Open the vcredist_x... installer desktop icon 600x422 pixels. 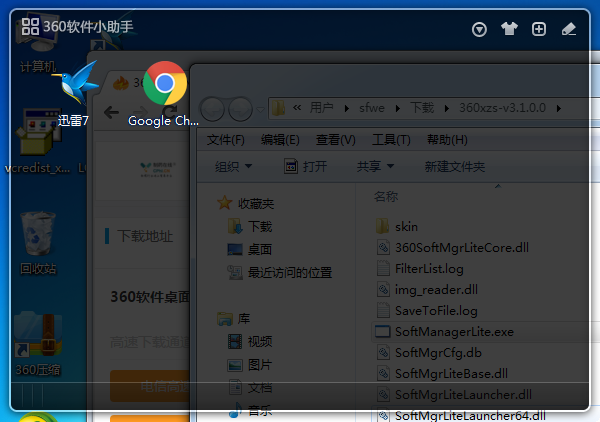pyautogui.click(x=38, y=142)
